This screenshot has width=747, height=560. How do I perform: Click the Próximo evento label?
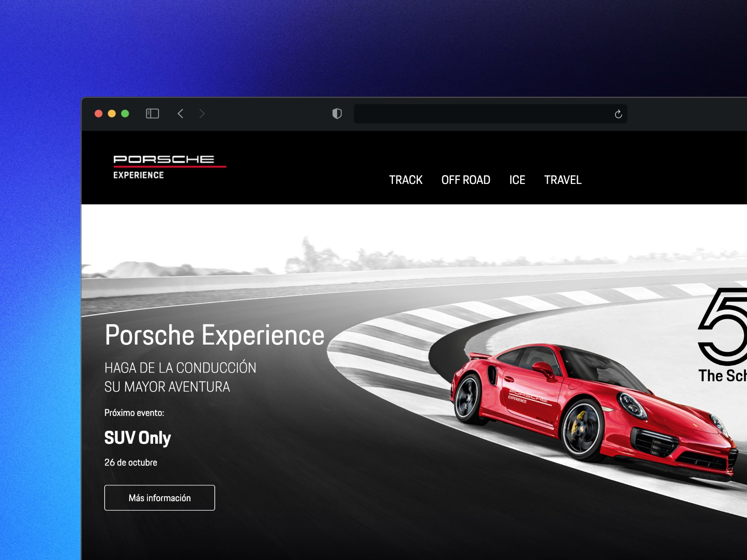[134, 413]
